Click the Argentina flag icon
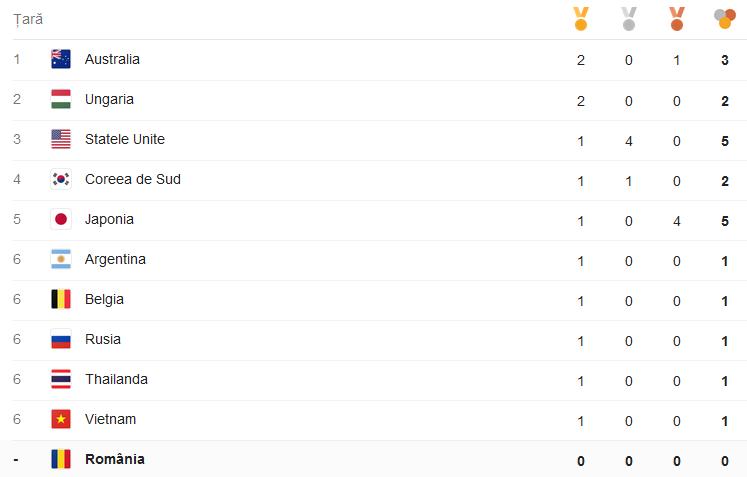Image resolution: width=747 pixels, height=477 pixels. click(61, 259)
